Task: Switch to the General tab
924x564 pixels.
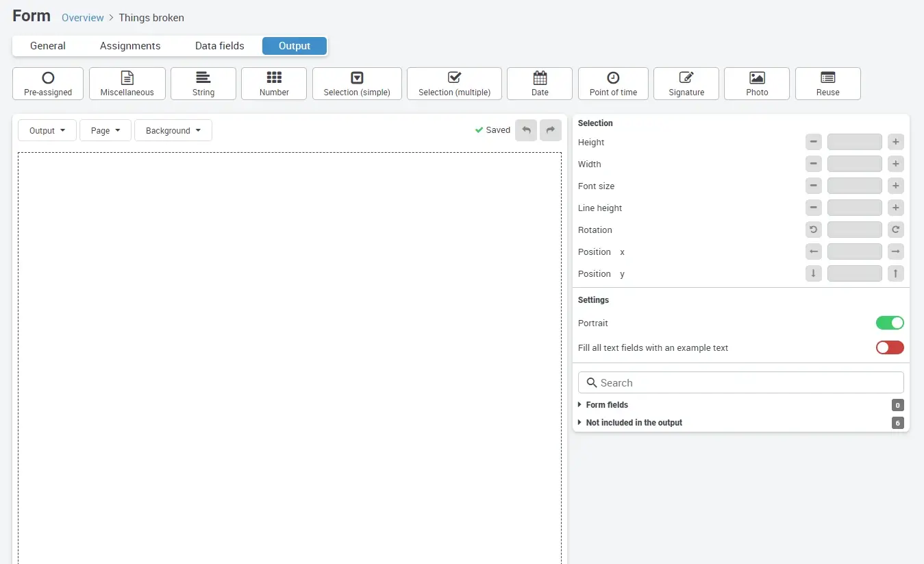Action: pos(47,45)
